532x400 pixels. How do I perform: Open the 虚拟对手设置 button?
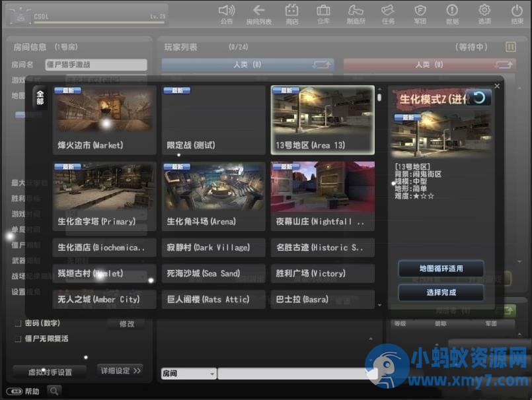tap(50, 372)
